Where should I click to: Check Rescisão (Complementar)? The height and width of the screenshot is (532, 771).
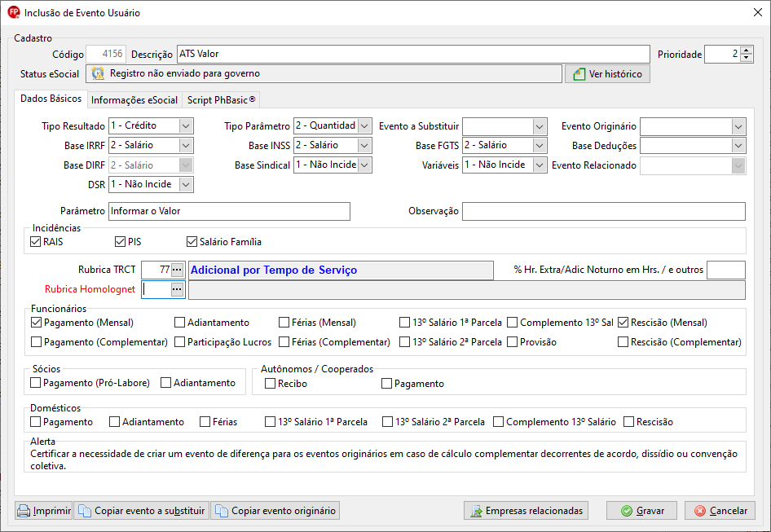[623, 341]
